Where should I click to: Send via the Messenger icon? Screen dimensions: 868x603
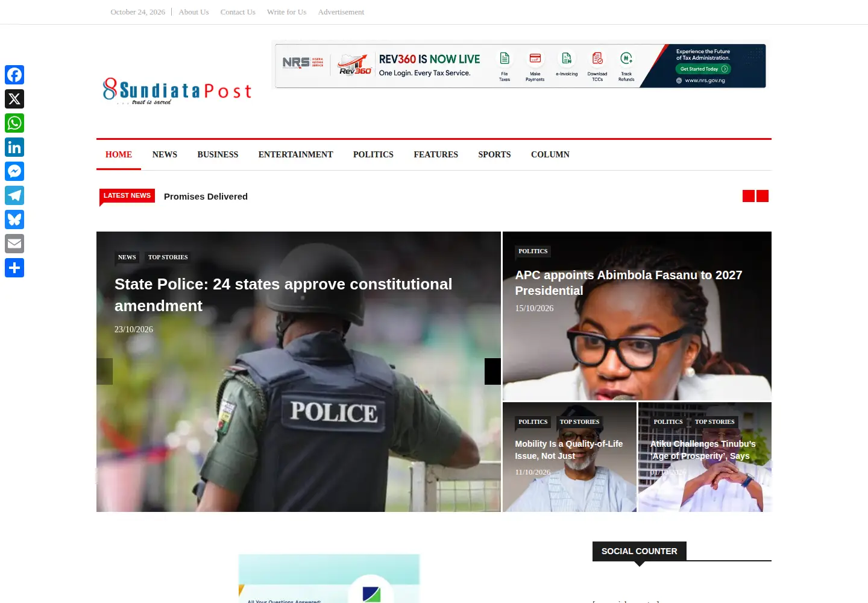[14, 171]
